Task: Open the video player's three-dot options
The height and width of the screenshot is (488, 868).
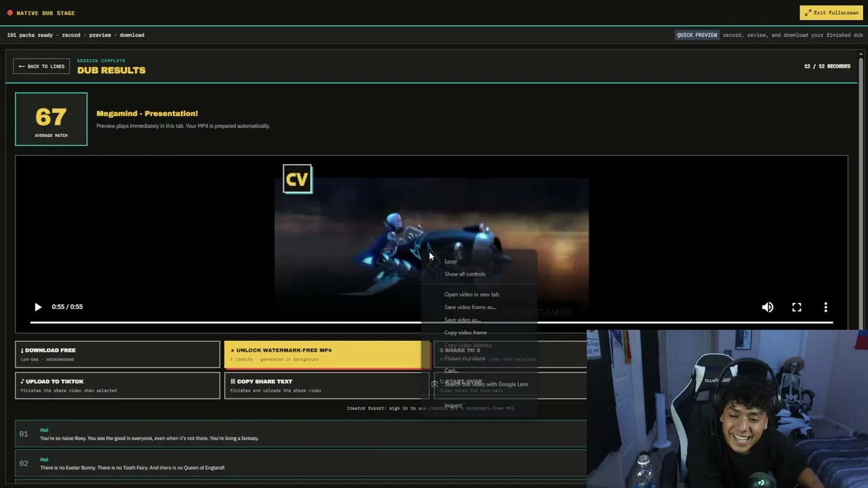Action: [825, 307]
